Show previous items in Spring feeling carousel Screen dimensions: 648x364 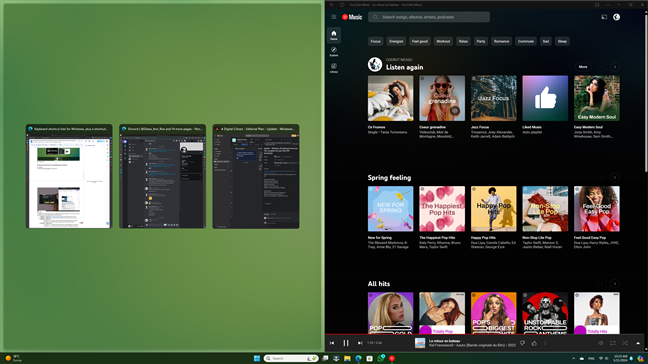602,178
